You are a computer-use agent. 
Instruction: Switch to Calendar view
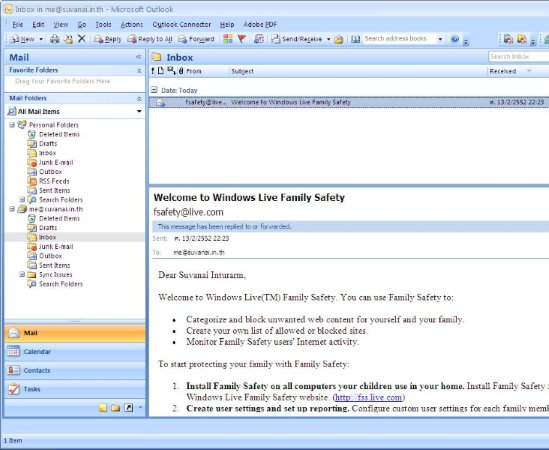pos(75,352)
